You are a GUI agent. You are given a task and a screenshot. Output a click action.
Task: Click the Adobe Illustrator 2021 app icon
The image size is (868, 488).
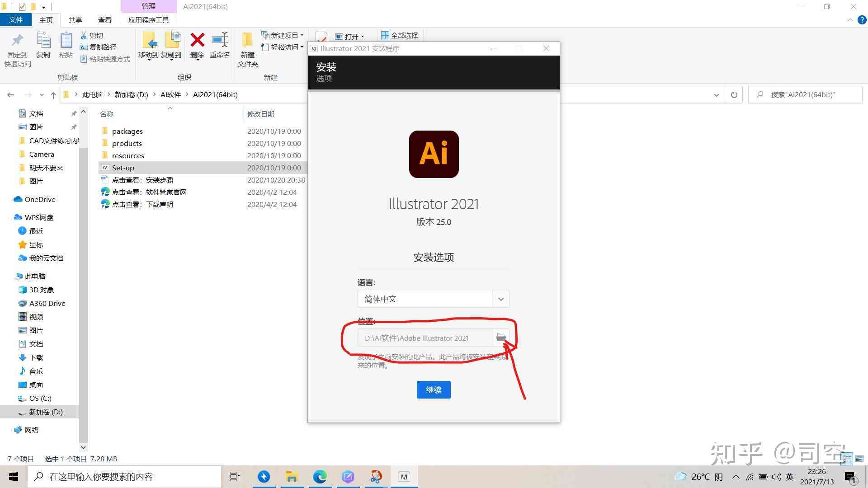click(434, 154)
